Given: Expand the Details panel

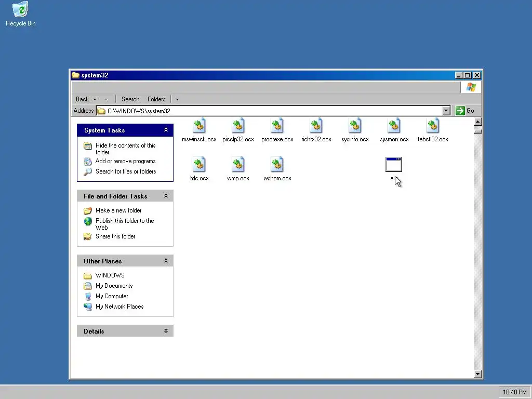Looking at the screenshot, I should click(166, 331).
